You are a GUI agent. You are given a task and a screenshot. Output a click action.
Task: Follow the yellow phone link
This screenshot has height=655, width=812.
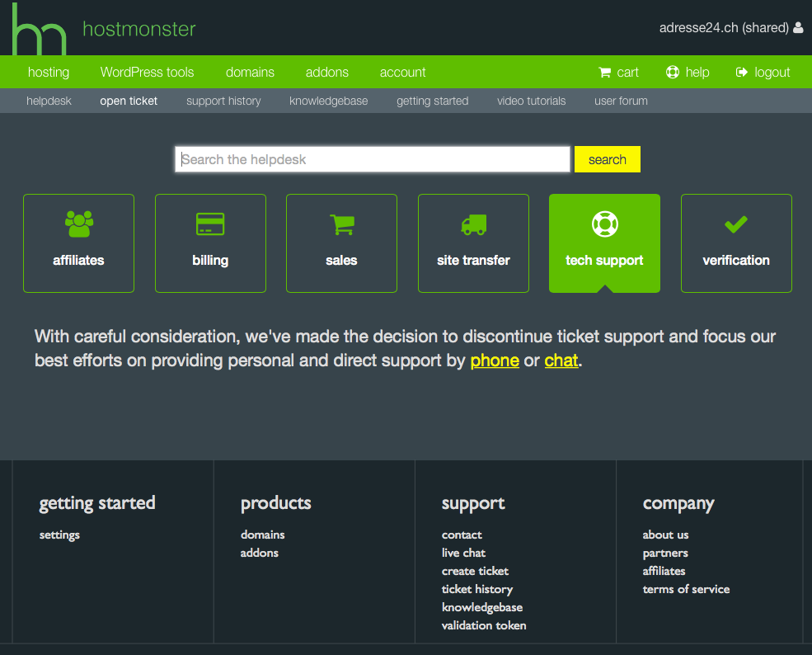tap(495, 360)
